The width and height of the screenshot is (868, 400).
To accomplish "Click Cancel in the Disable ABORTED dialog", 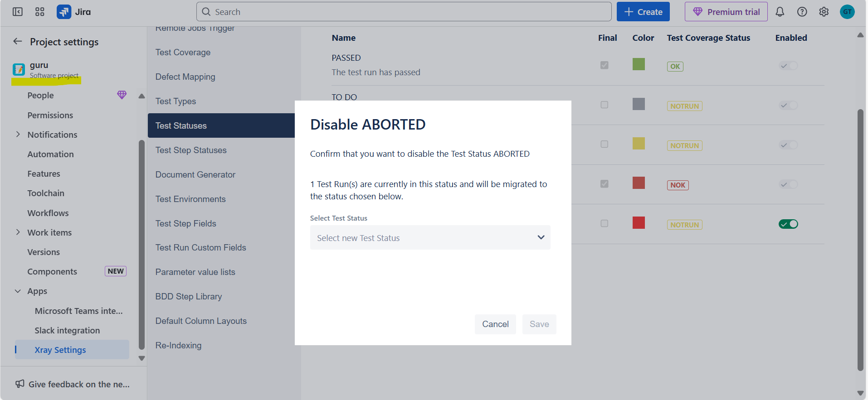I will [x=495, y=324].
